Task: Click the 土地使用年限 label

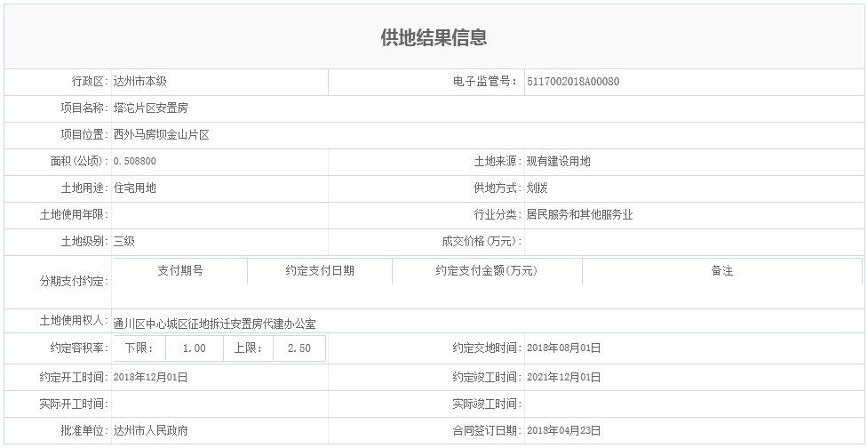Action: [74, 214]
